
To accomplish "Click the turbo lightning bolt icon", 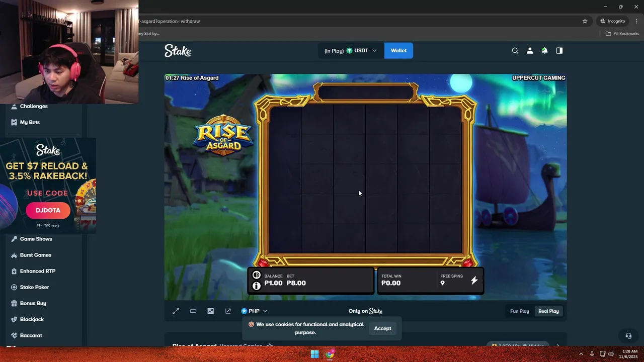I will click(x=474, y=281).
